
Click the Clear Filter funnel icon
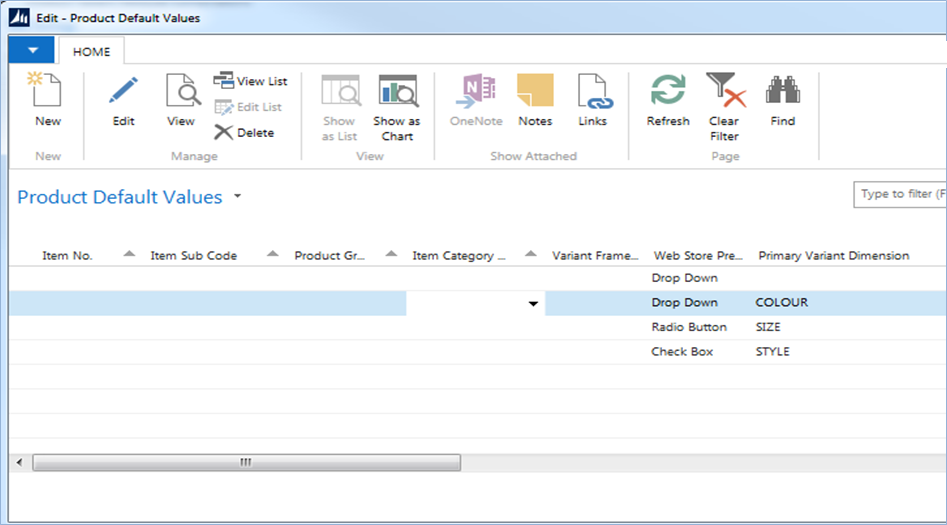click(724, 92)
